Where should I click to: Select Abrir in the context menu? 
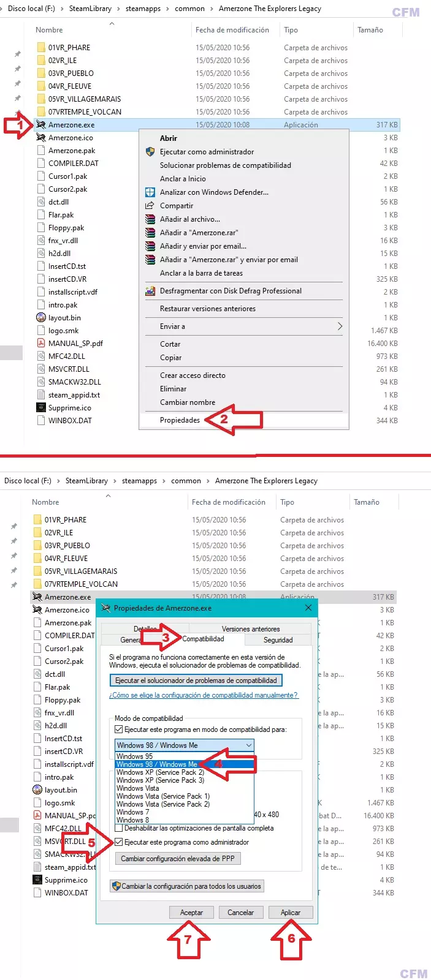tap(244, 138)
